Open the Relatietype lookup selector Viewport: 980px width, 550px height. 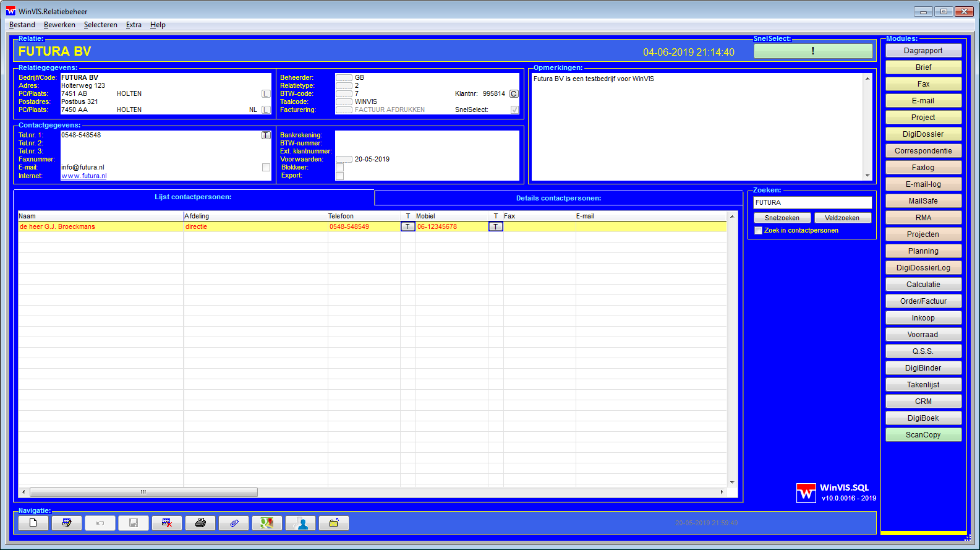click(x=344, y=86)
